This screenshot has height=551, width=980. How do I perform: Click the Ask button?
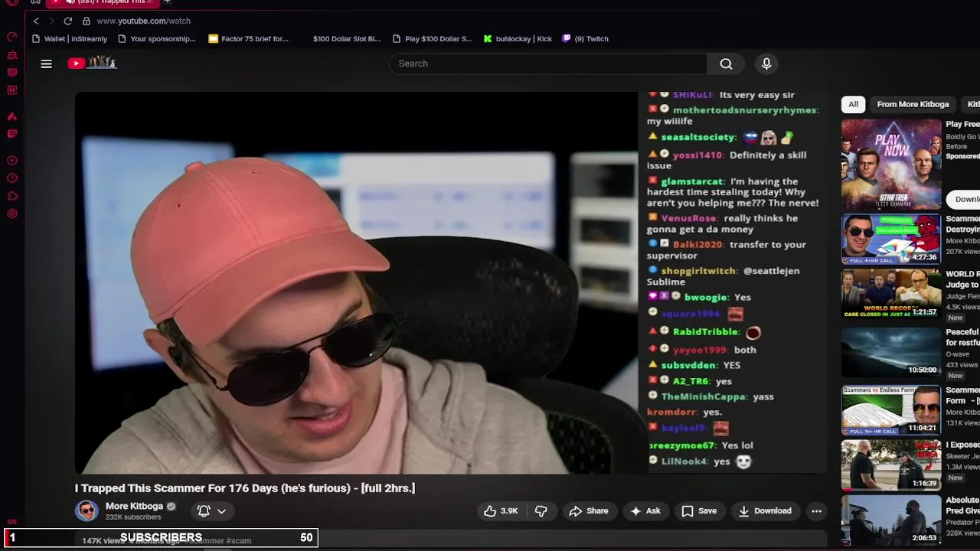click(645, 511)
